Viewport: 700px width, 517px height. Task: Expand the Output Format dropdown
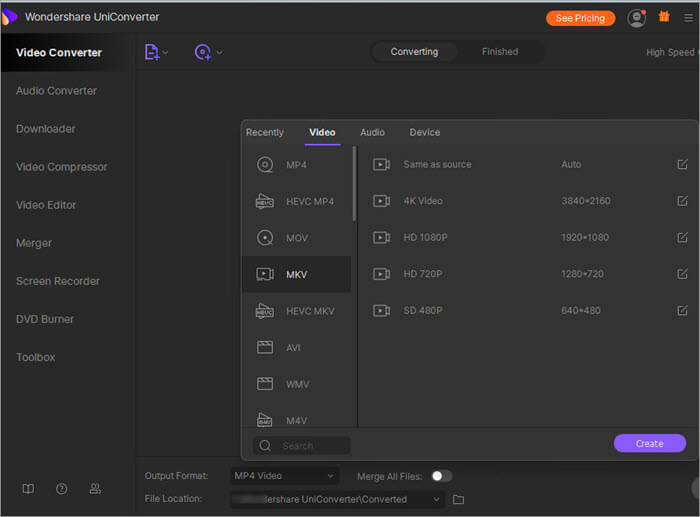click(330, 476)
